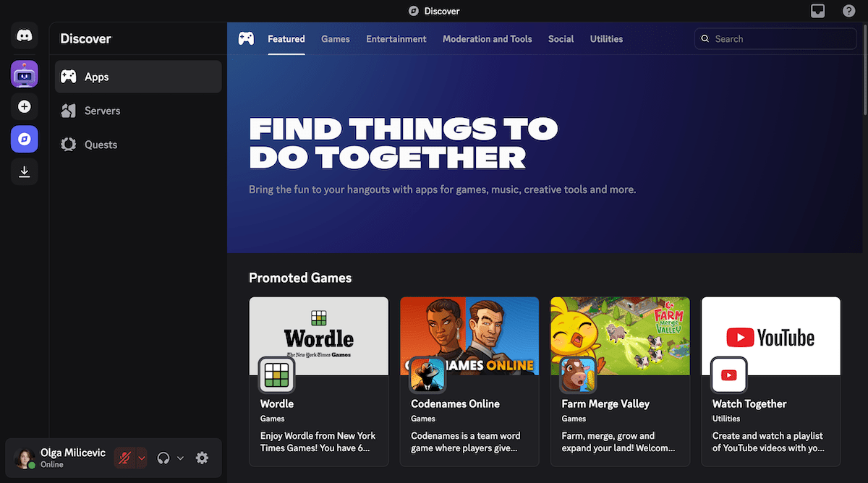Screen dimensions: 868x483
Task: Open the Discover compass icon
Action: [24, 139]
